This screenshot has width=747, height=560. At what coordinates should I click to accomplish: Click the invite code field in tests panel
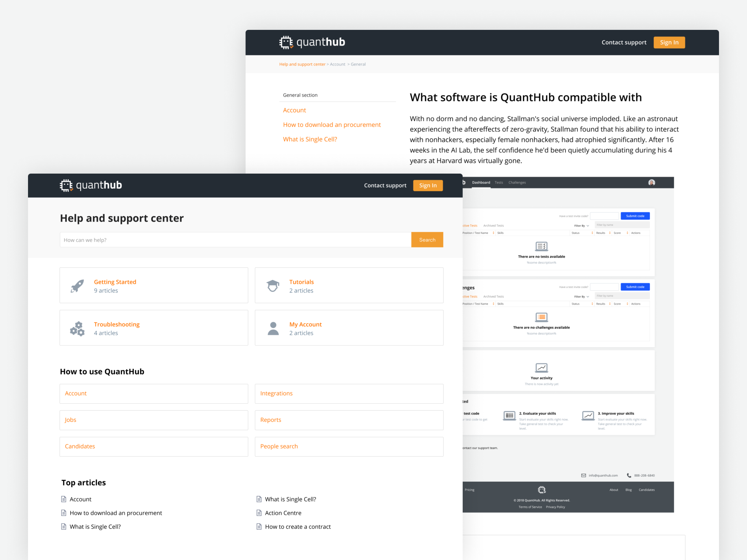click(604, 216)
